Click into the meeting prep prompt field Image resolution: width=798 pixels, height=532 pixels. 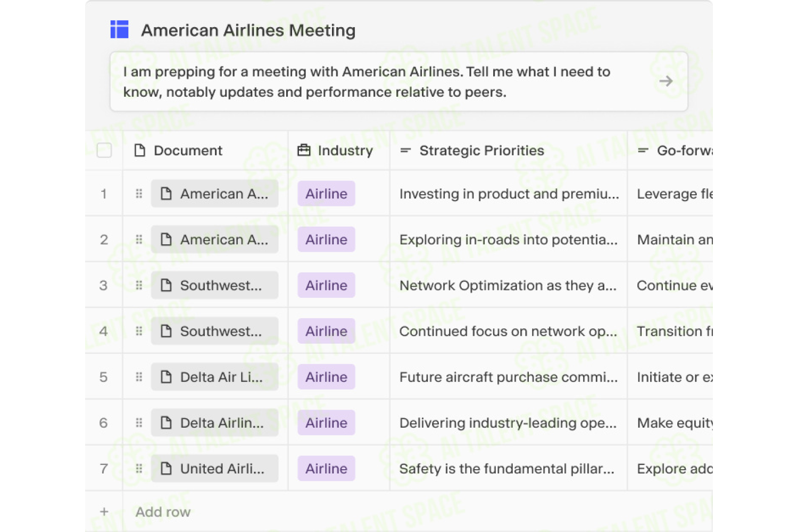coord(398,81)
